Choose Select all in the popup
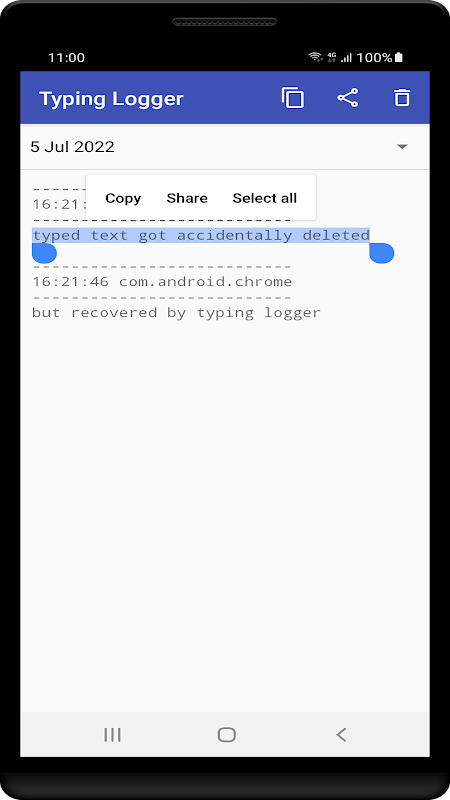This screenshot has height=800, width=450. click(264, 198)
